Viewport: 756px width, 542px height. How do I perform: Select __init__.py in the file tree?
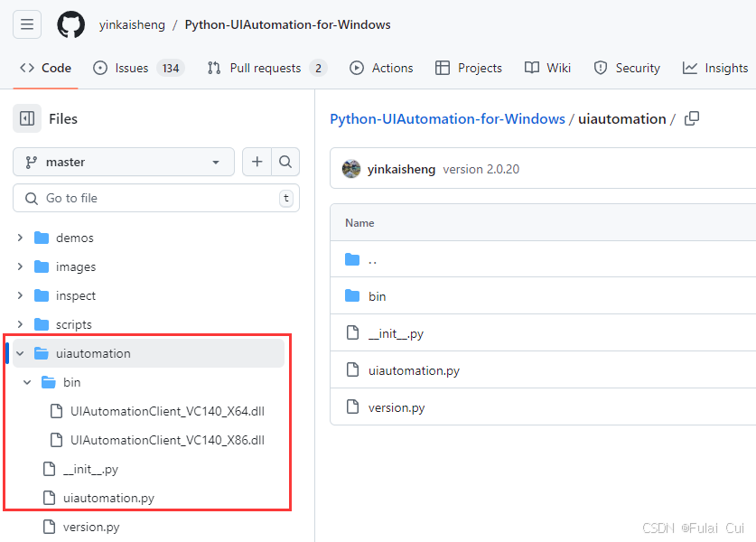(x=90, y=469)
